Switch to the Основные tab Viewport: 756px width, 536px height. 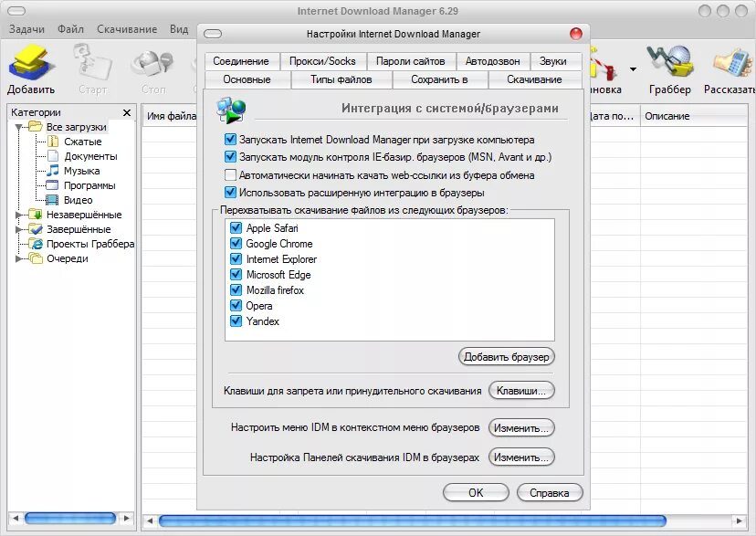(247, 79)
